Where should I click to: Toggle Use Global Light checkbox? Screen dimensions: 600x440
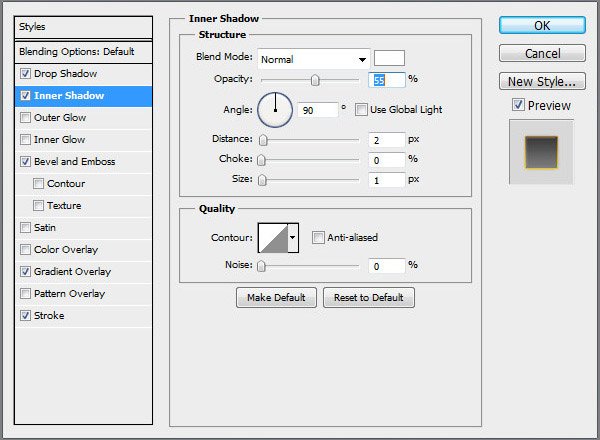362,109
